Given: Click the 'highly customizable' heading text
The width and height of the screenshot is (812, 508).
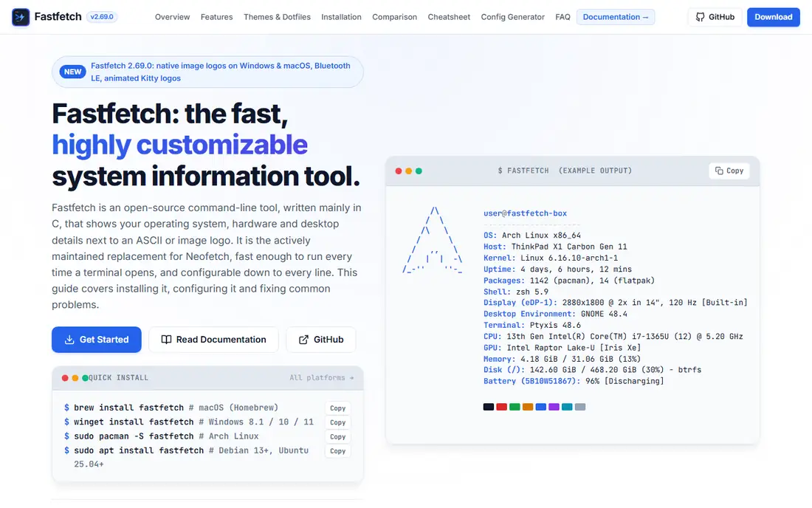Looking at the screenshot, I should pyautogui.click(x=179, y=145).
